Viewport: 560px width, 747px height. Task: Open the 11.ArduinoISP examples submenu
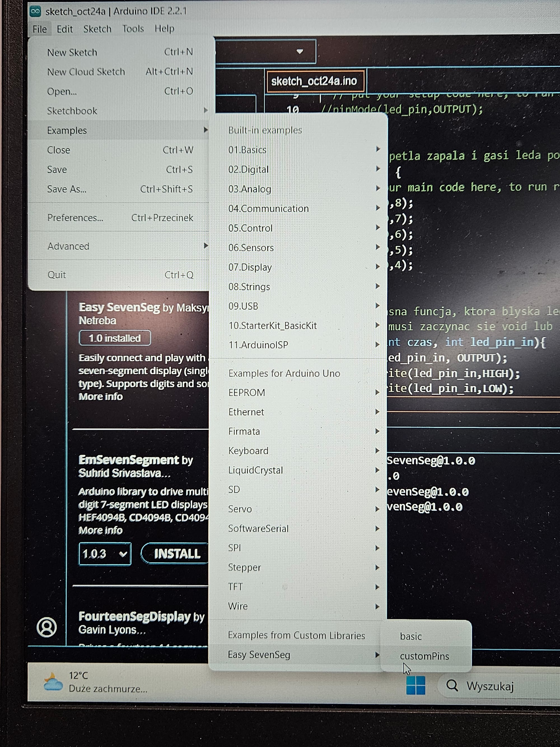coord(298,345)
